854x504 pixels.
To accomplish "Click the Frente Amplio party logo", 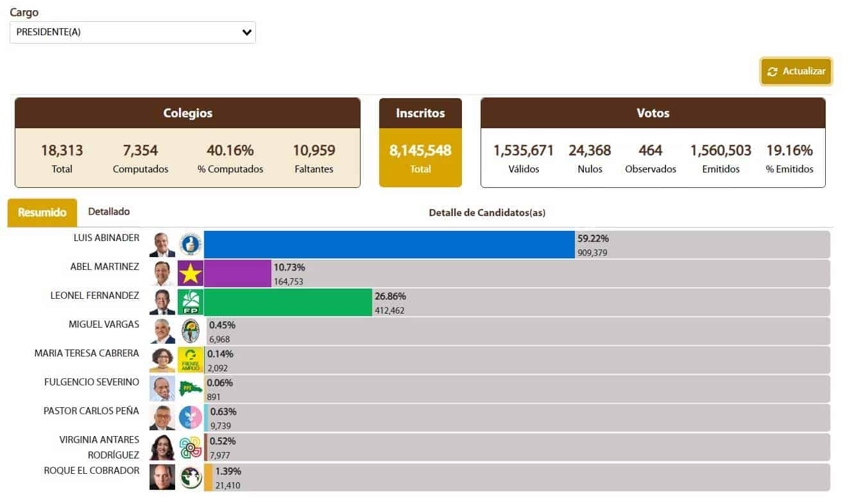I will coord(191,360).
